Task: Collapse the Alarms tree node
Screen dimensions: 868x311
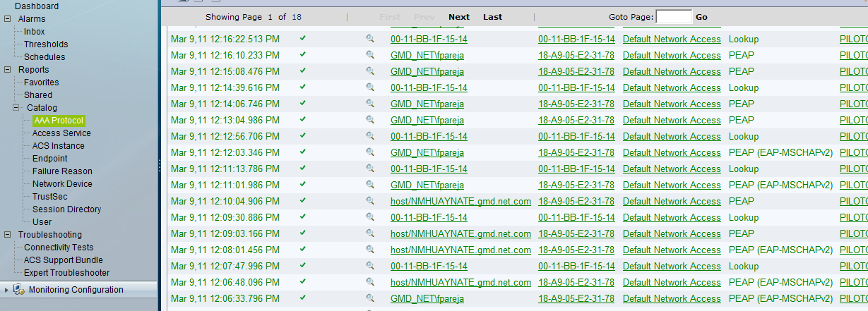Action: tap(8, 19)
